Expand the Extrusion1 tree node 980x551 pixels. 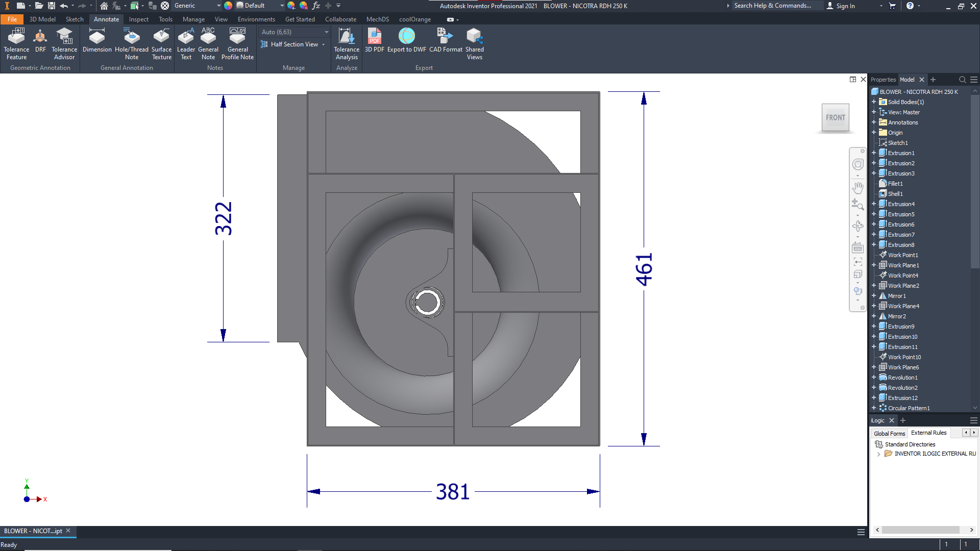[874, 153]
